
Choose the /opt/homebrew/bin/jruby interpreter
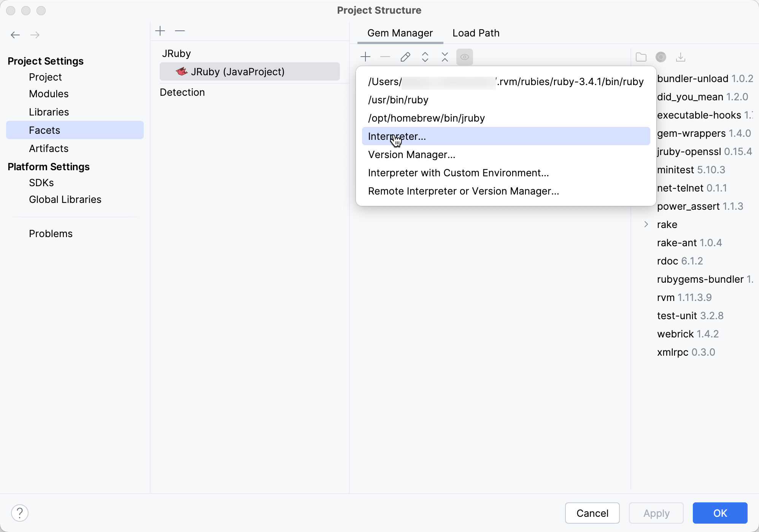point(426,118)
